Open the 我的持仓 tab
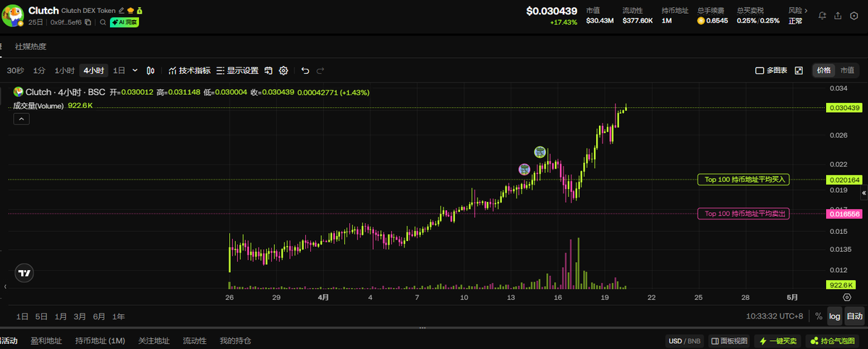The width and height of the screenshot is (868, 349). [235, 340]
